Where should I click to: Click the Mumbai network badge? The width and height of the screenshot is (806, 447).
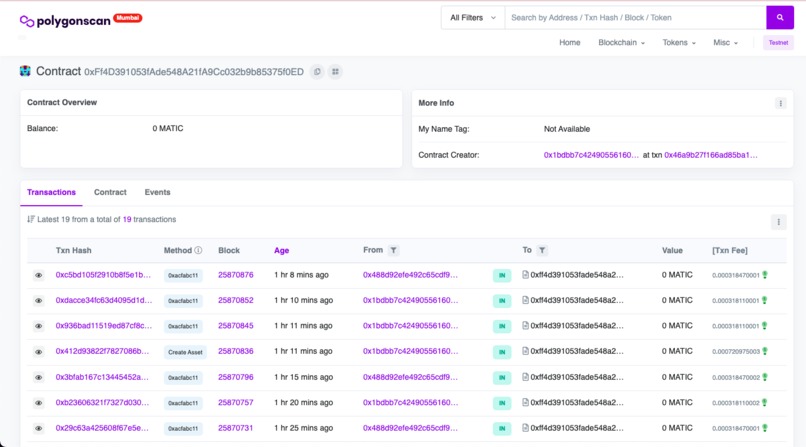[127, 18]
